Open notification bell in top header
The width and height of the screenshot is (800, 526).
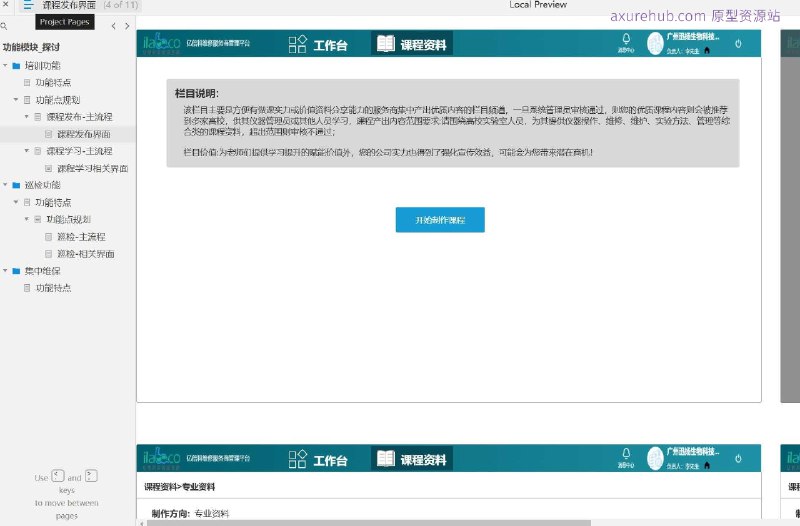pyautogui.click(x=626, y=39)
